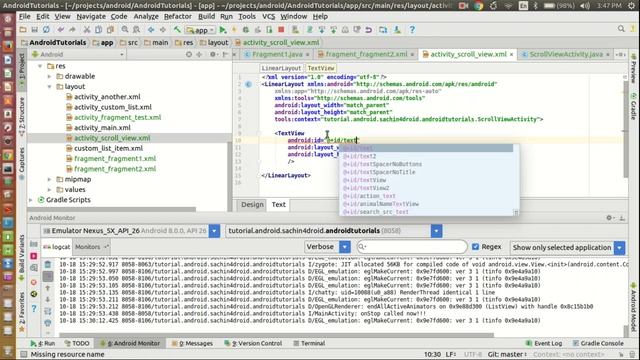Viewport: 640px width, 360px height.
Task: Click the Copy toolbar icon
Action: click(x=98, y=30)
